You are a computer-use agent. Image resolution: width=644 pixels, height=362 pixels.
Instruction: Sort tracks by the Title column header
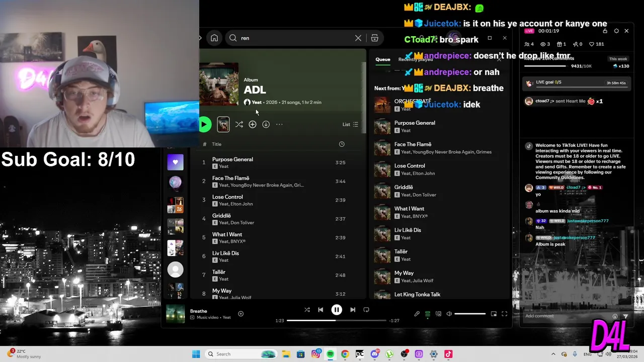pos(216,144)
